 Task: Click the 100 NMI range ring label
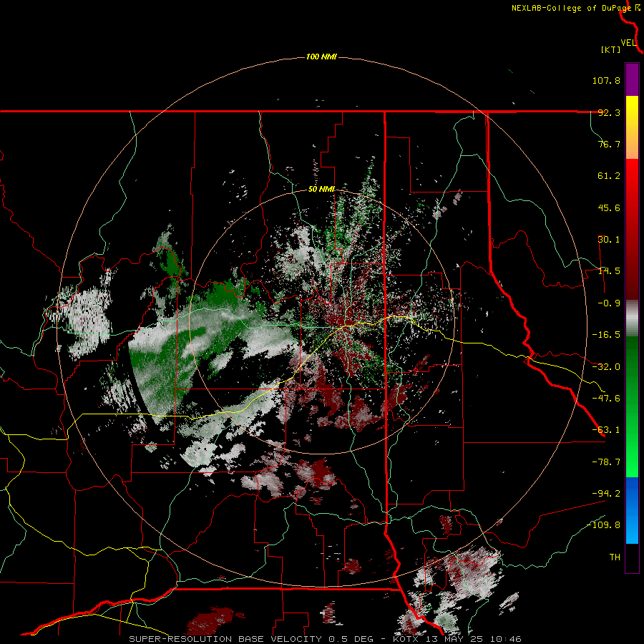[x=321, y=57]
